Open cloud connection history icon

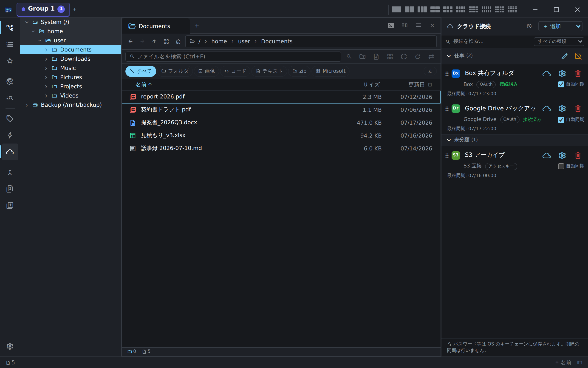(529, 26)
